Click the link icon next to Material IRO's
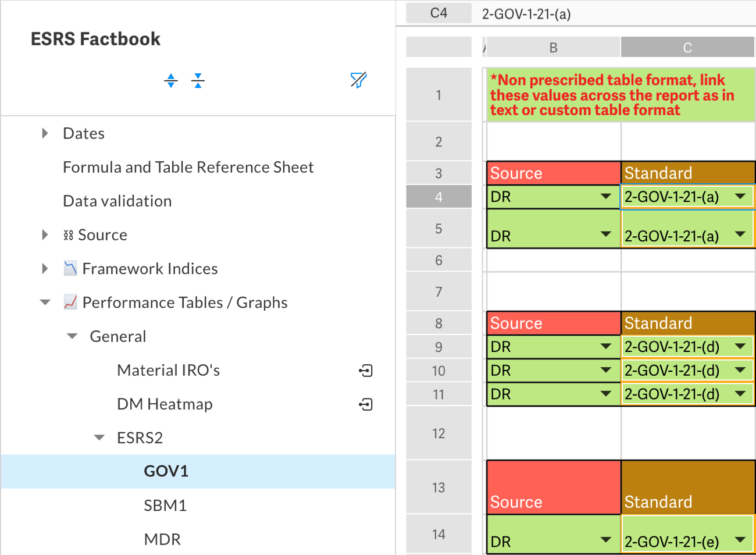The image size is (756, 555). click(x=366, y=371)
